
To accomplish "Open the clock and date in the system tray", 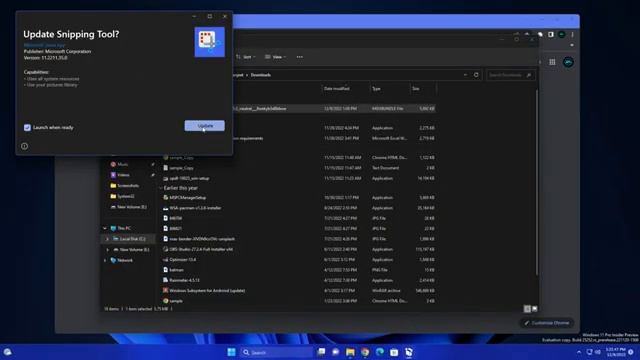I will (x=615, y=352).
